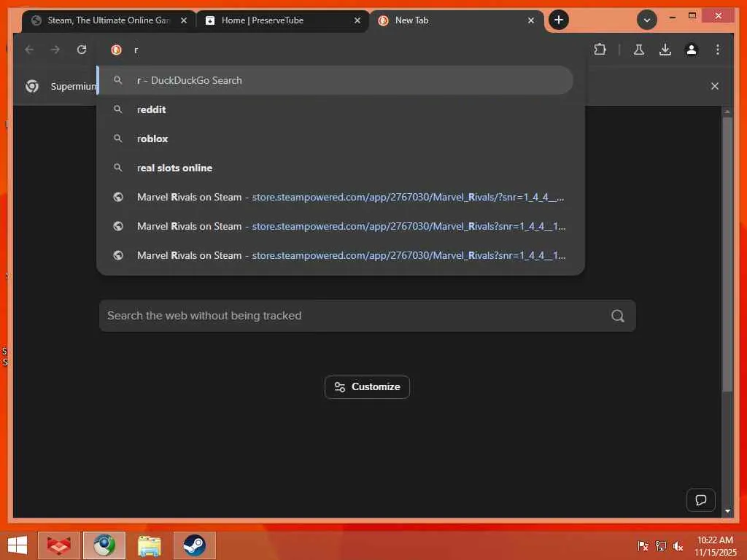Image resolution: width=747 pixels, height=560 pixels.
Task: Open the network tray icon
Action: [x=660, y=546]
